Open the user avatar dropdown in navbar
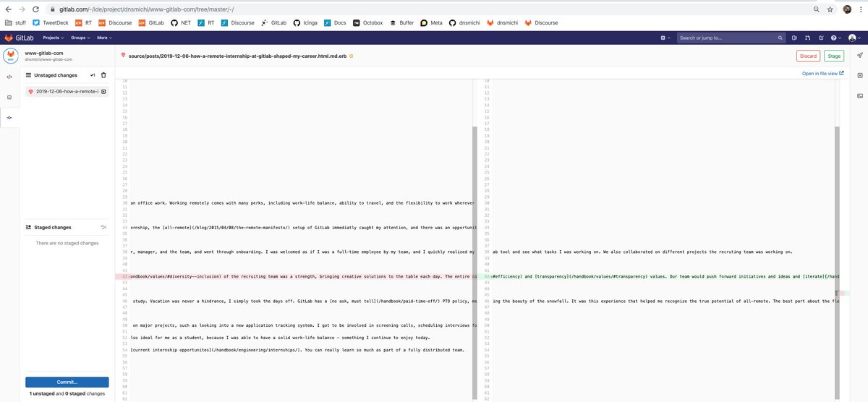The width and height of the screenshot is (868, 402). 854,38
